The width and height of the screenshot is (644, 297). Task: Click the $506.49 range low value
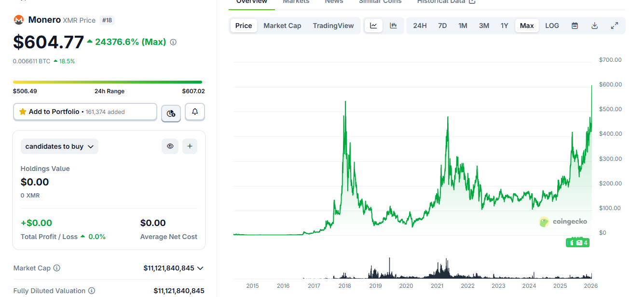tap(25, 91)
